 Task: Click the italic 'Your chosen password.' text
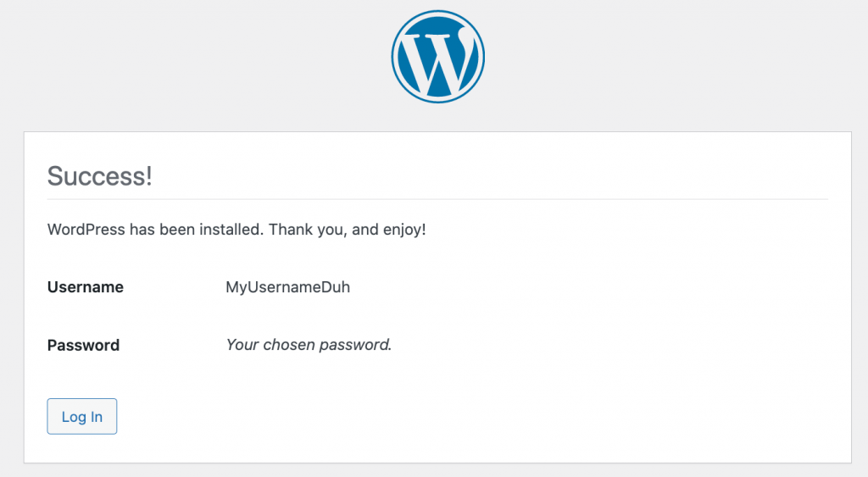[x=309, y=345]
